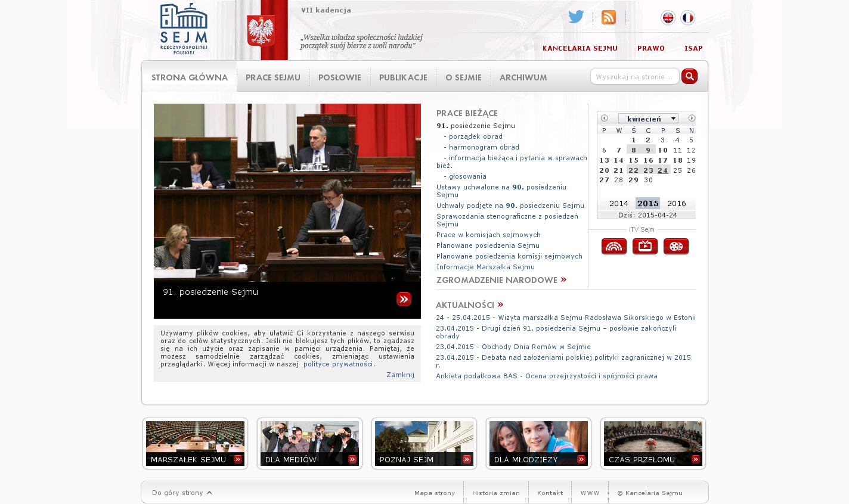This screenshot has height=504, width=849.
Task: Open the iTV Sejm television icon
Action: click(x=645, y=246)
